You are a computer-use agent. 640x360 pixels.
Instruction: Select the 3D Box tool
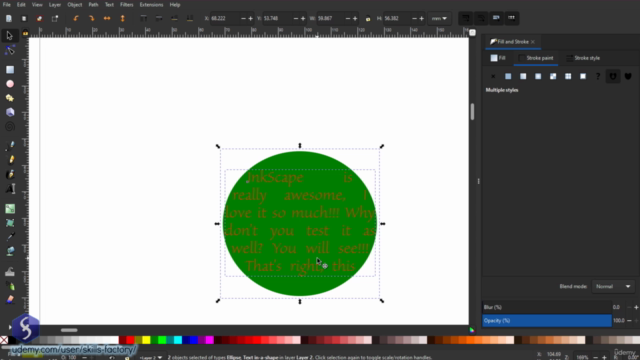[x=10, y=112]
